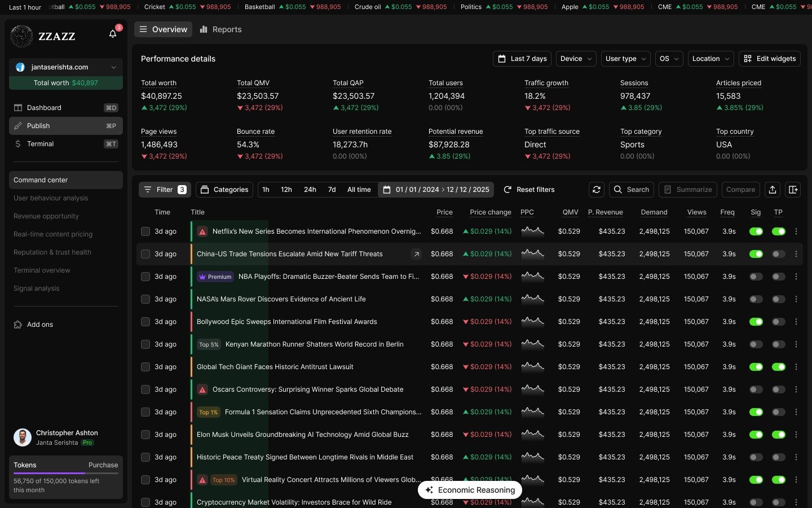Refresh the articles table data
The image size is (812, 508).
pyautogui.click(x=597, y=190)
